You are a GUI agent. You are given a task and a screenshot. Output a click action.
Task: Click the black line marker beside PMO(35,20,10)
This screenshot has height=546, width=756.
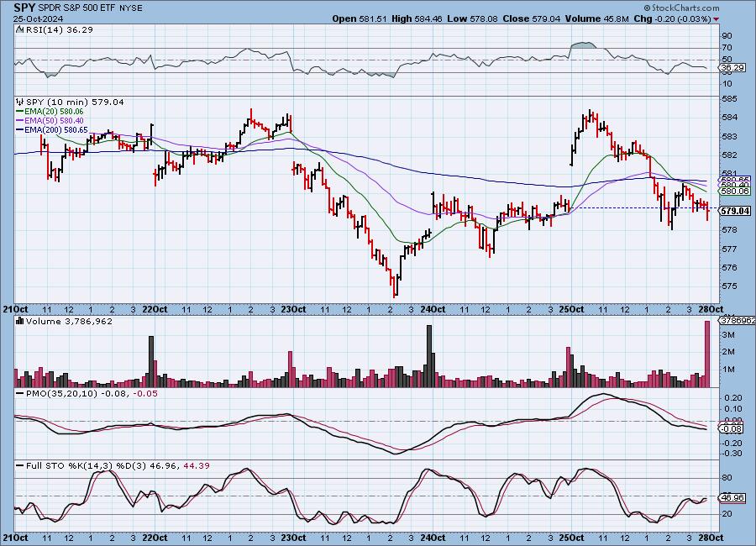[20, 394]
